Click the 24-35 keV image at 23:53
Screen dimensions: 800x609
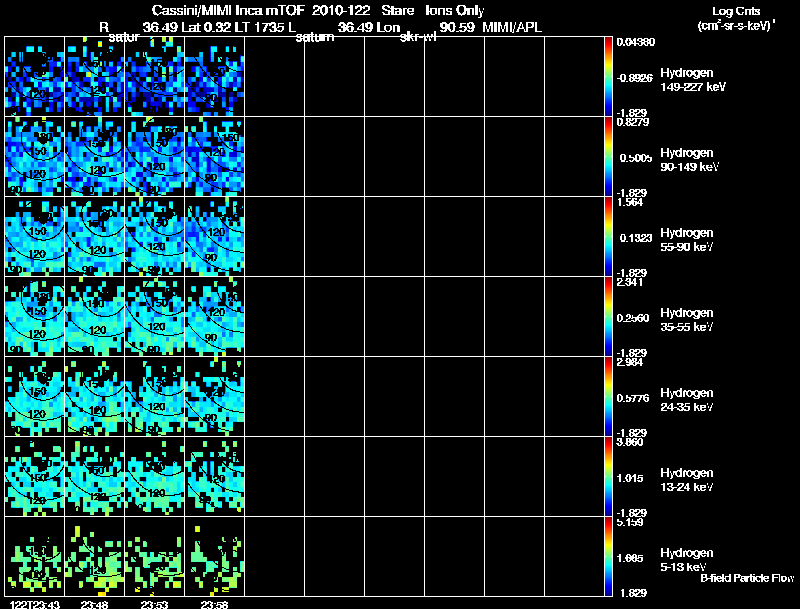tap(155, 396)
